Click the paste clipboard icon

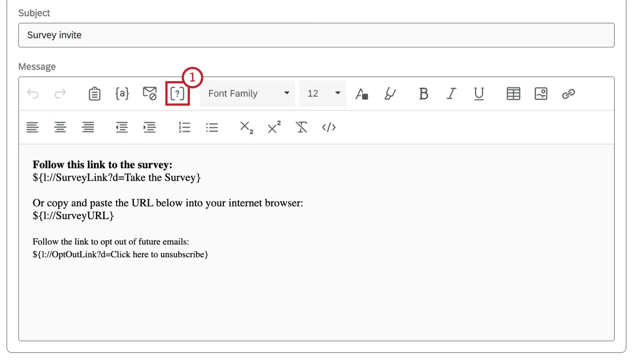click(95, 94)
